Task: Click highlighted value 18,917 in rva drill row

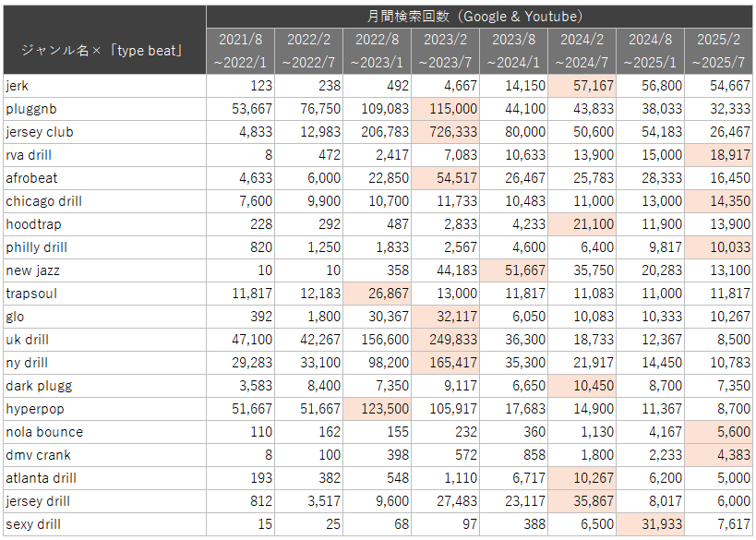Action: (x=719, y=155)
